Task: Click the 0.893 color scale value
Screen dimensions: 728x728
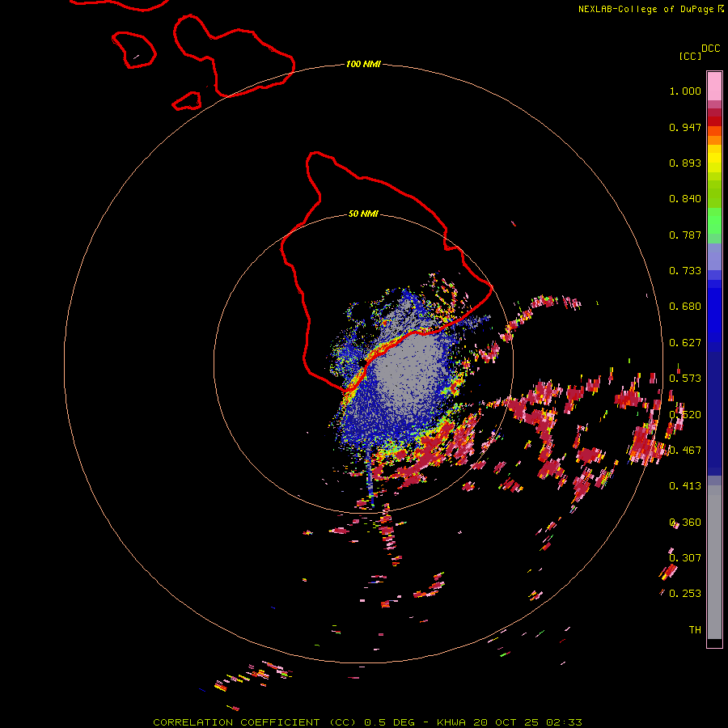Action: (685, 163)
